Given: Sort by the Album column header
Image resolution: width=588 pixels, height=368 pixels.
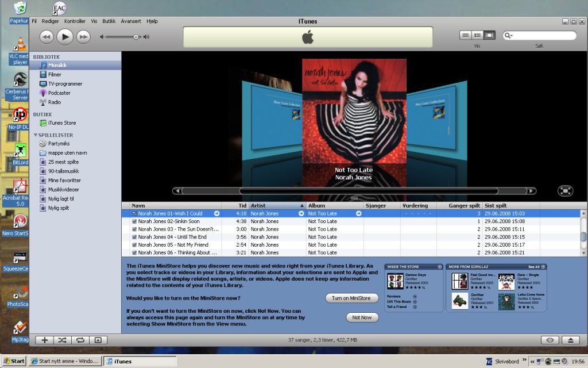Looking at the screenshot, I should coord(335,205).
